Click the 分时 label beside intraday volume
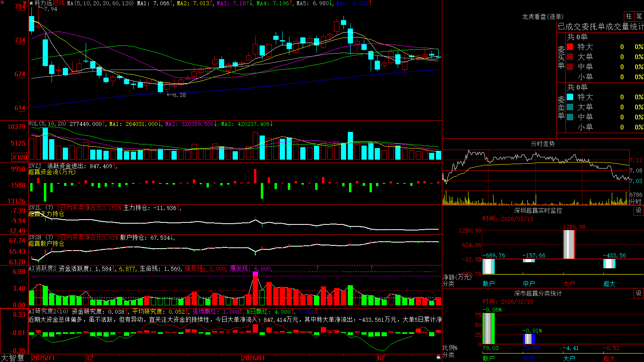Screen dimensions: 644x362 pos(636,201)
